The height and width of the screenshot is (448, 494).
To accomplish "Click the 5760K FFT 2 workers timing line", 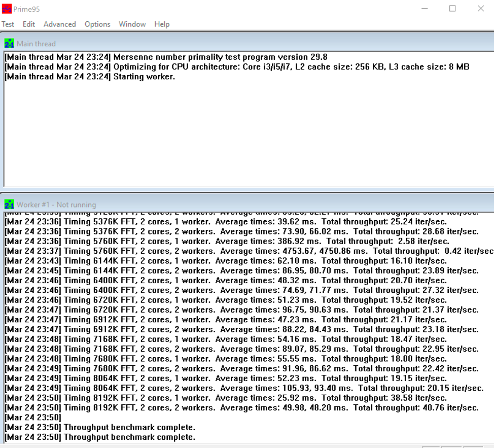I will (249, 251).
